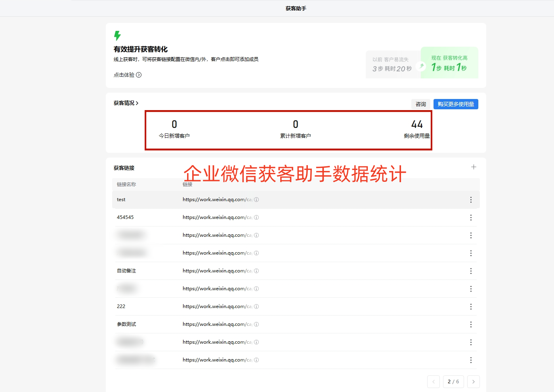Click the 购买更多使用量 button
The width and height of the screenshot is (554, 392).
coord(456,104)
